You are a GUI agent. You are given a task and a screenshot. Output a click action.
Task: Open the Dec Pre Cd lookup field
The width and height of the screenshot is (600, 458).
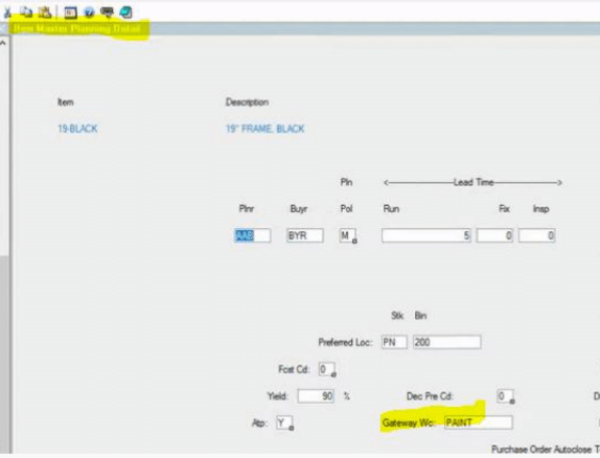coord(506,396)
